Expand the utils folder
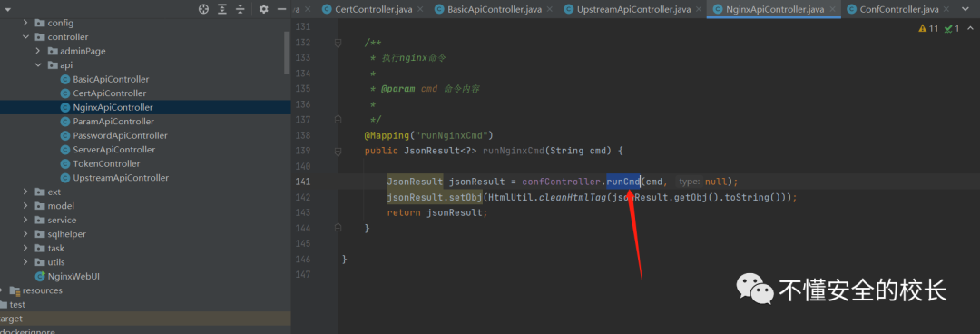The image size is (980, 334). click(x=25, y=262)
